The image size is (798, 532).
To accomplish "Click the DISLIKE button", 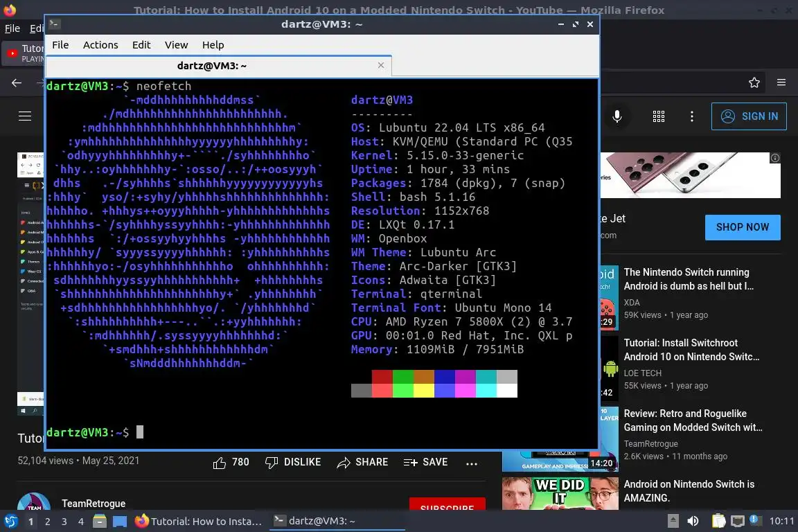I will click(x=293, y=462).
